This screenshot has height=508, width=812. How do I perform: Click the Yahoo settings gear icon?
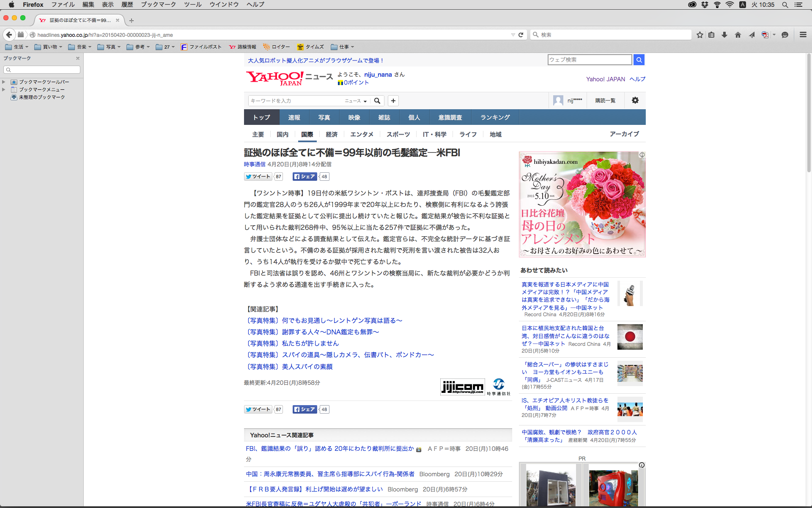[635, 100]
